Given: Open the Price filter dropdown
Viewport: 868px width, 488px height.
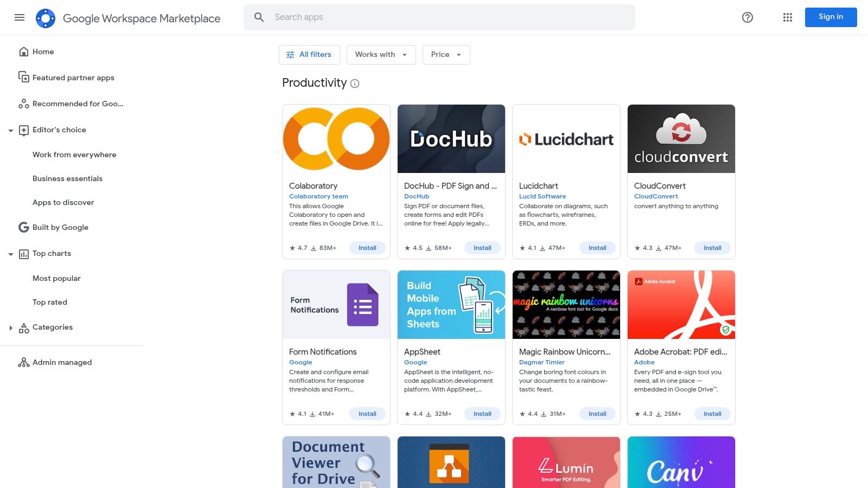Looking at the screenshot, I should coord(446,54).
